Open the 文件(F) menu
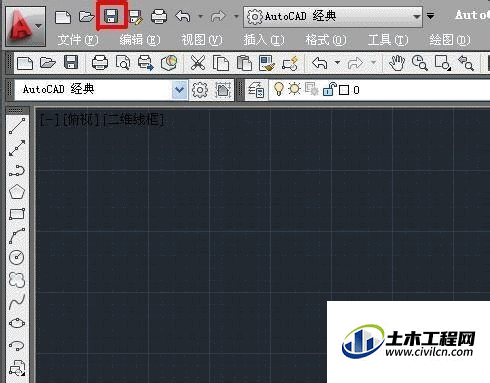The image size is (490, 383). [x=78, y=40]
